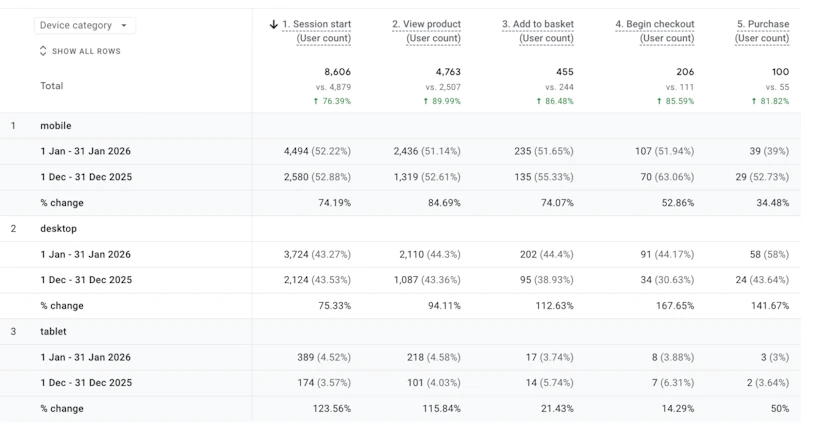Sort by 3. Add to basket column

click(538, 31)
